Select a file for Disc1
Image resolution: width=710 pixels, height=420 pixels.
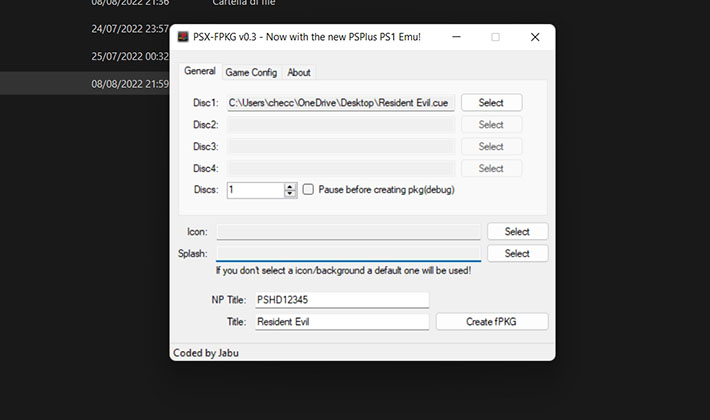[491, 103]
